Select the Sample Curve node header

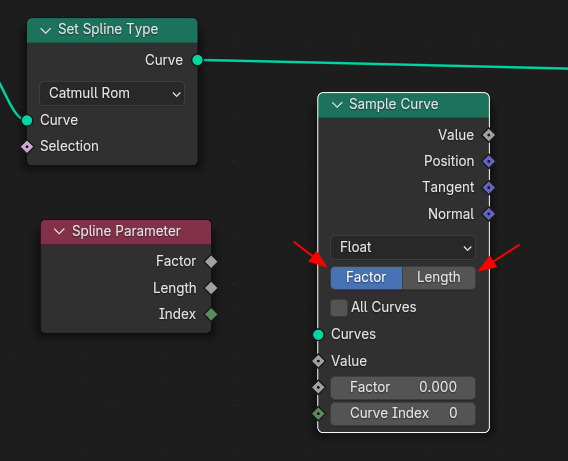tap(404, 105)
